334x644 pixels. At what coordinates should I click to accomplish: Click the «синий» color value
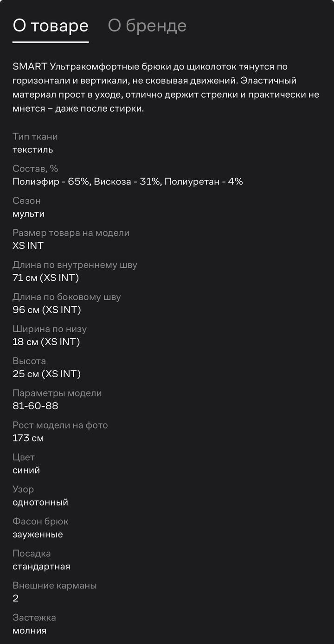(26, 470)
